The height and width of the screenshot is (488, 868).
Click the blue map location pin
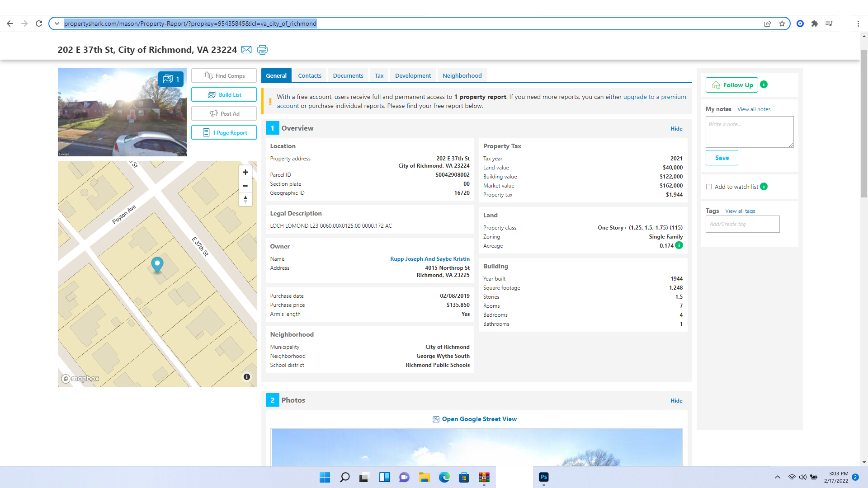point(157,265)
